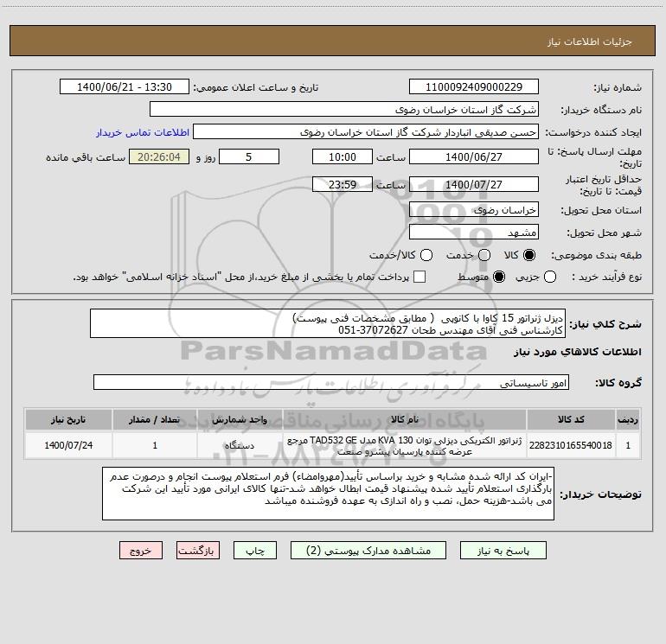Select the خدمت radio button
666x644 pixels.
pyautogui.click(x=484, y=255)
